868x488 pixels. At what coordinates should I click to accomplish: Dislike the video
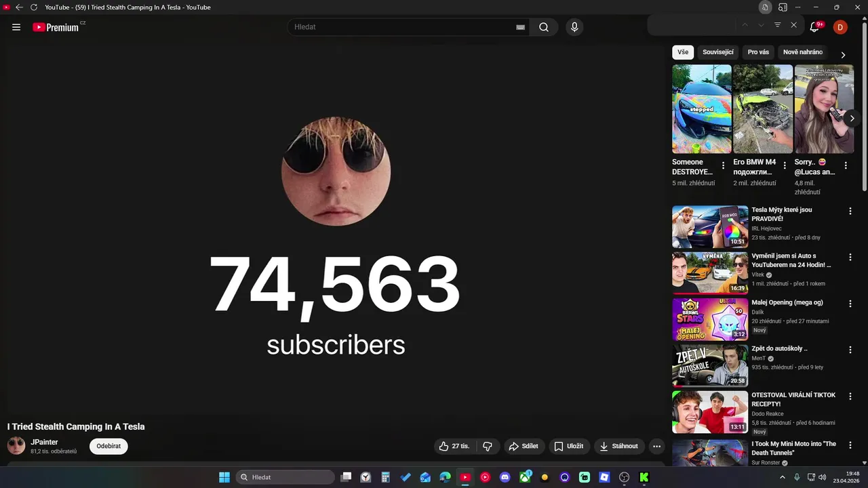488,446
